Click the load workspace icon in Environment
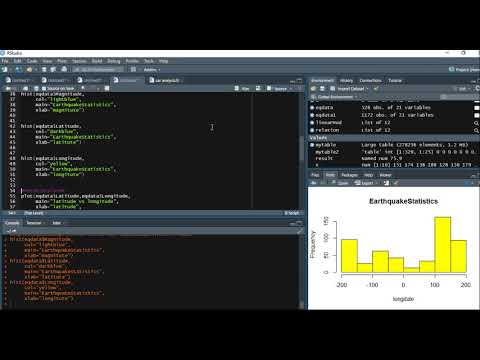Image resolution: width=480 pixels, height=360 pixels. click(313, 89)
